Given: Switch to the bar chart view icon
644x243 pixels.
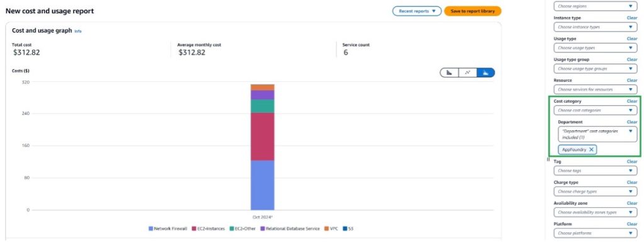Looking at the screenshot, I should tap(449, 73).
